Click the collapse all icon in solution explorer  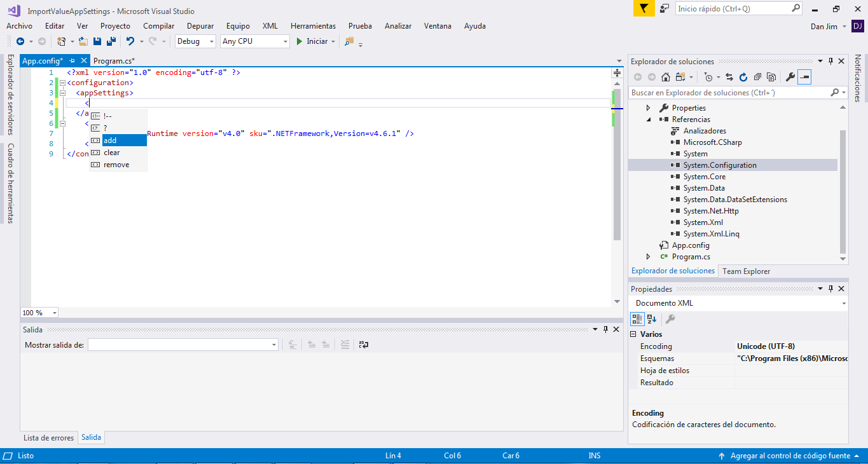coord(757,77)
